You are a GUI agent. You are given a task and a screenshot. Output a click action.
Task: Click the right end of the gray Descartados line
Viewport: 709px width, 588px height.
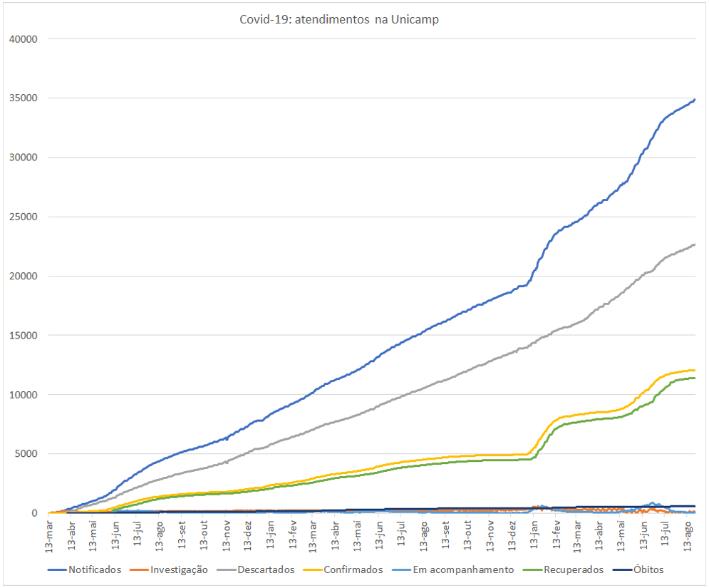[694, 244]
